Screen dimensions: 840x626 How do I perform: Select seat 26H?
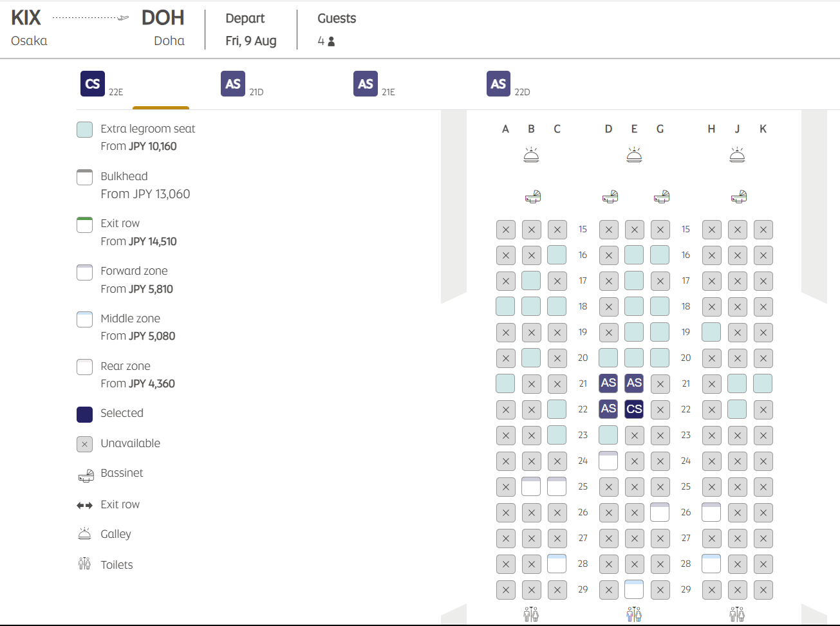click(x=711, y=512)
